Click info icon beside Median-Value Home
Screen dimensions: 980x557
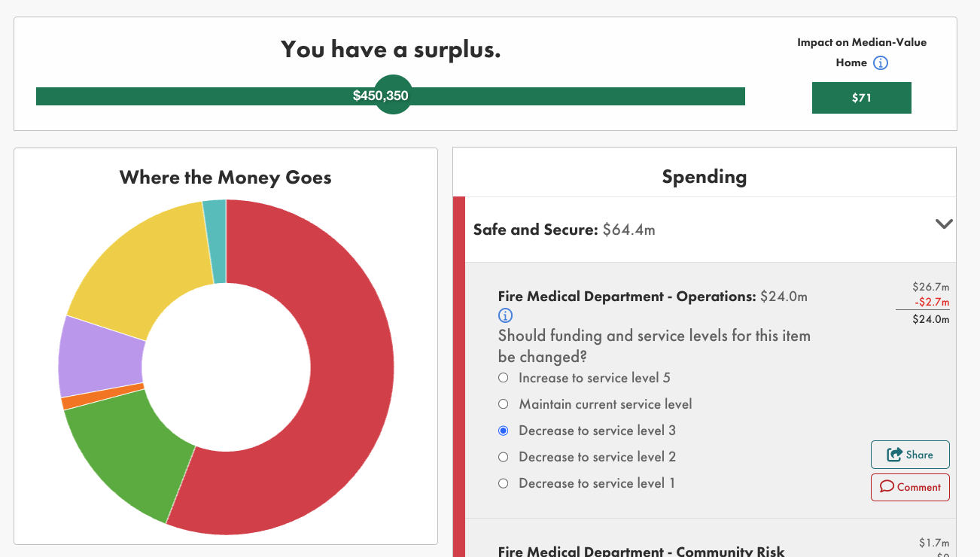coord(881,63)
